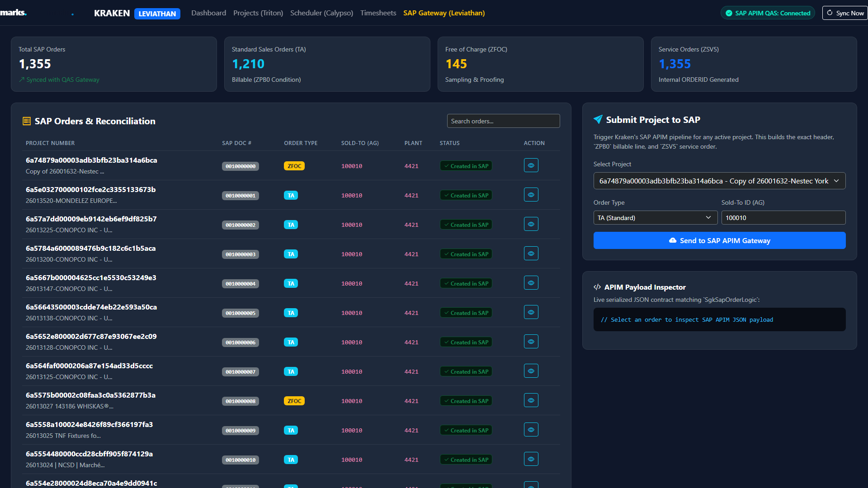Sort by ORDER TYPE column header

[x=301, y=143]
